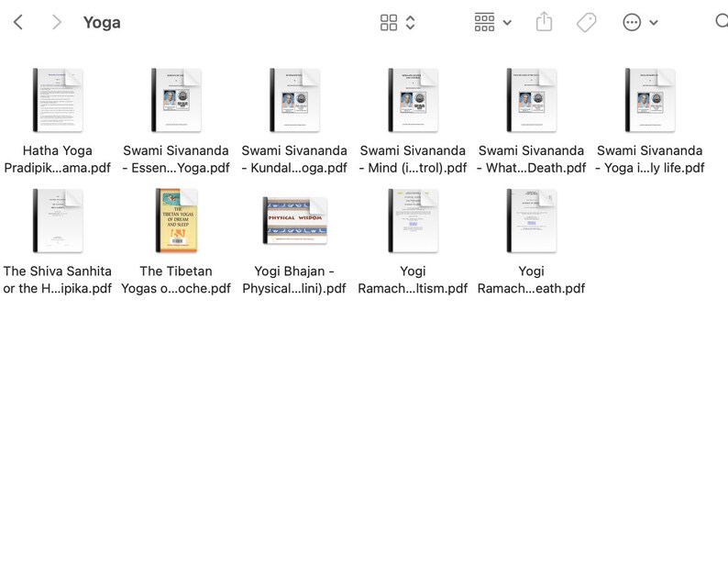Image resolution: width=728 pixels, height=576 pixels.
Task: Open the Group By options icon
Action: [x=484, y=22]
